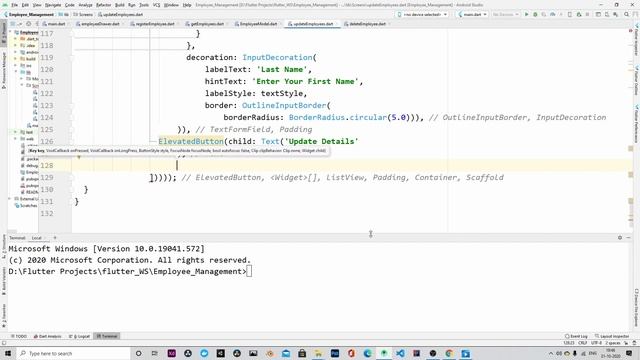Click OutlineInputBorder on line 123

pyautogui.click(x=284, y=105)
